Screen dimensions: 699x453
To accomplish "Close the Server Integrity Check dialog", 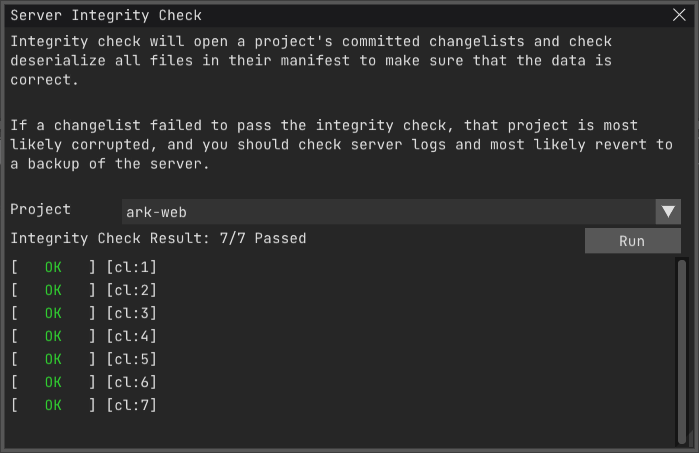I will (680, 15).
